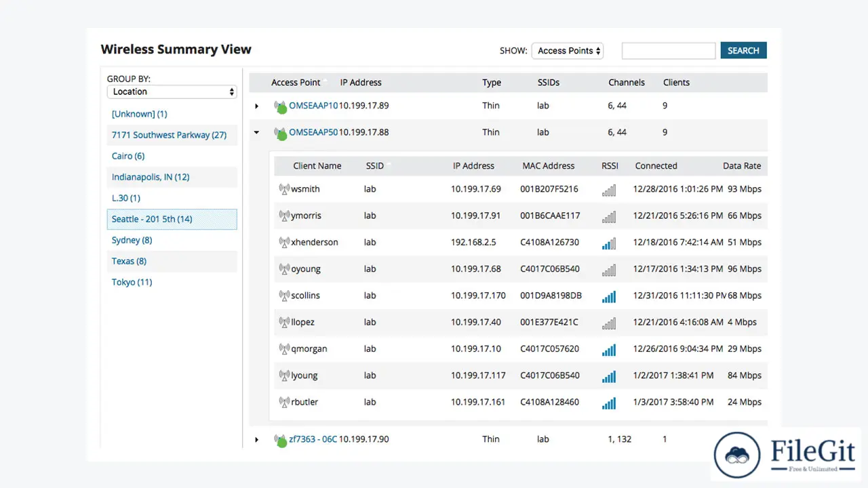Image resolution: width=868 pixels, height=488 pixels.
Task: Click the client icon beside wsmith
Action: point(284,189)
